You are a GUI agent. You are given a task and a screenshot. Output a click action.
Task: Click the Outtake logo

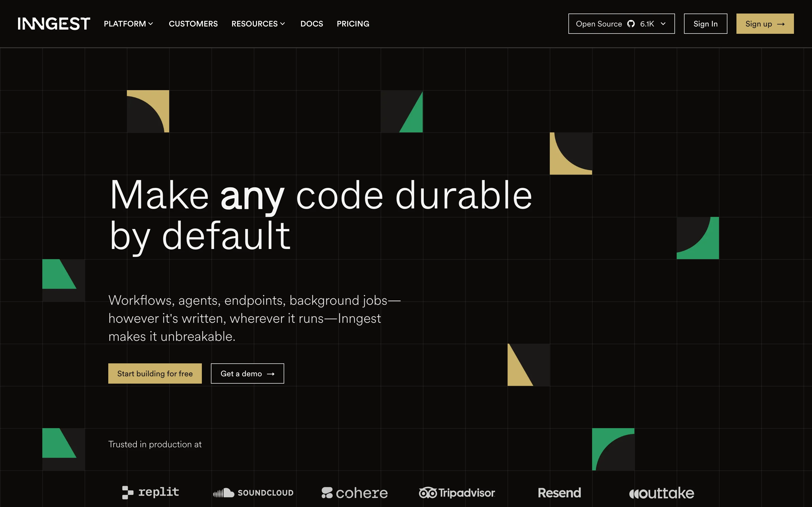[x=661, y=493]
